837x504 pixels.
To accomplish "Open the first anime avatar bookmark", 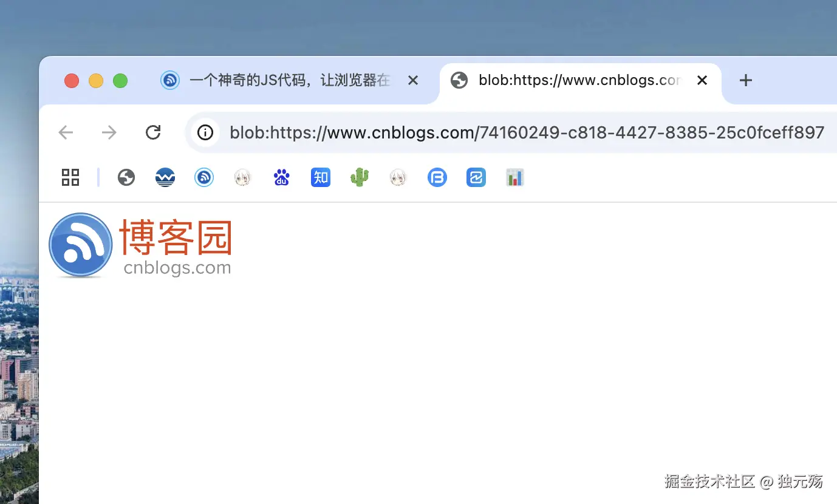I will [x=243, y=177].
